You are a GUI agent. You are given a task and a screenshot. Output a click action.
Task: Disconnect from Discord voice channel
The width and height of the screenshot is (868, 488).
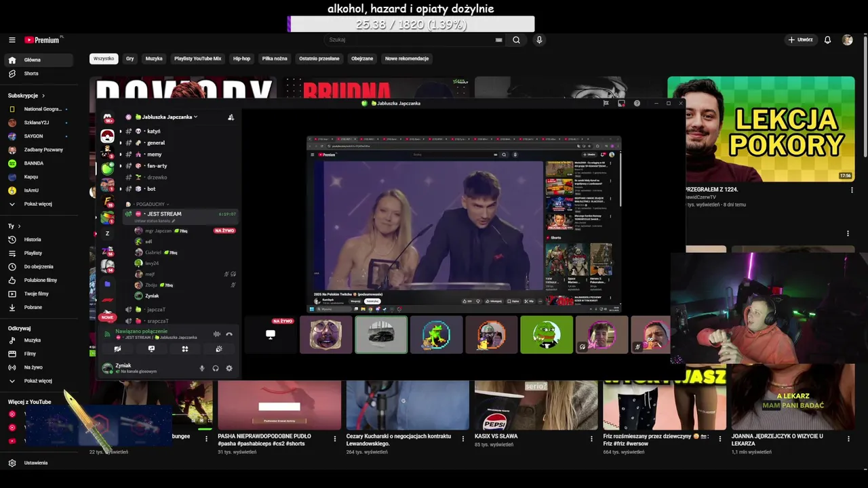(229, 334)
